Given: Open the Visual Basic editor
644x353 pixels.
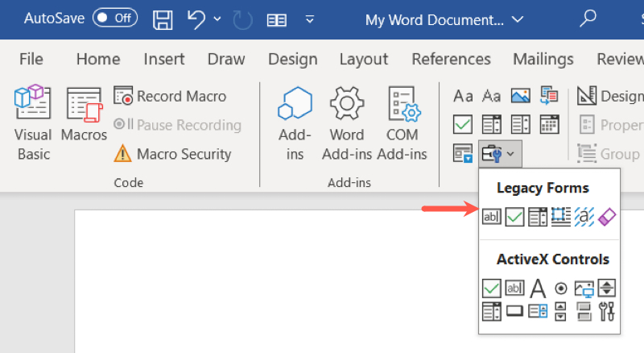Looking at the screenshot, I should [33, 123].
